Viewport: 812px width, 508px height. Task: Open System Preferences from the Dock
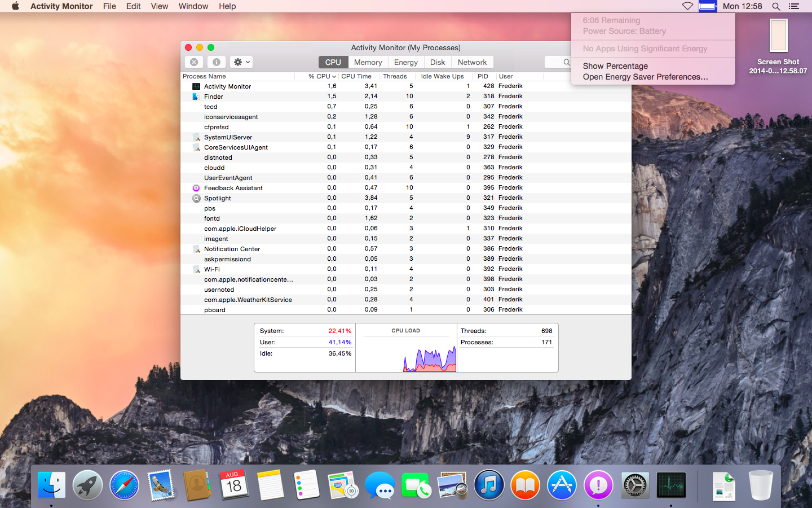[635, 485]
